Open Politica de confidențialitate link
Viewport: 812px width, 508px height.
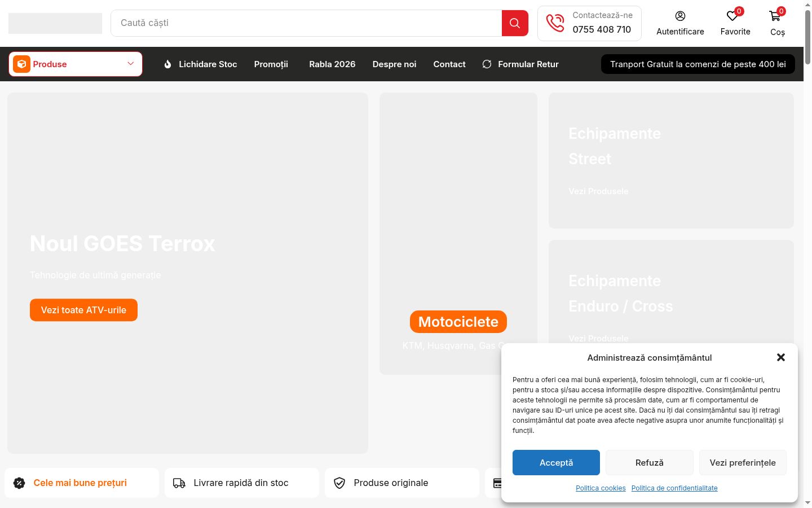click(x=674, y=488)
